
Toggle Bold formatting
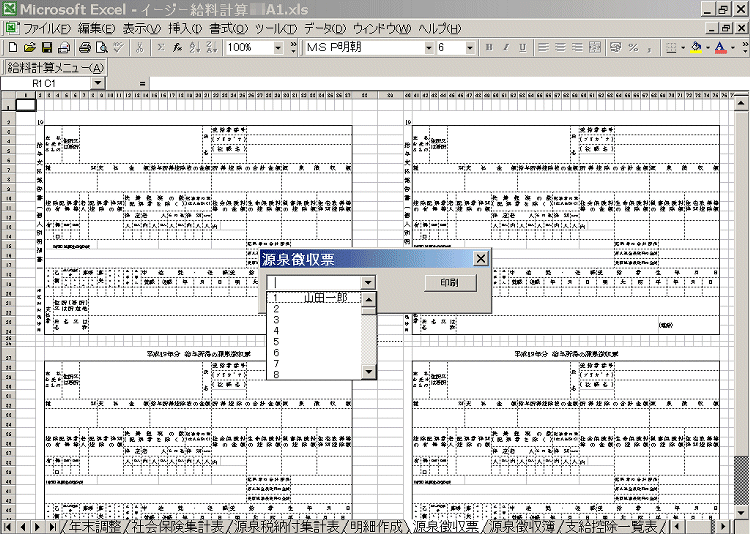click(x=491, y=47)
